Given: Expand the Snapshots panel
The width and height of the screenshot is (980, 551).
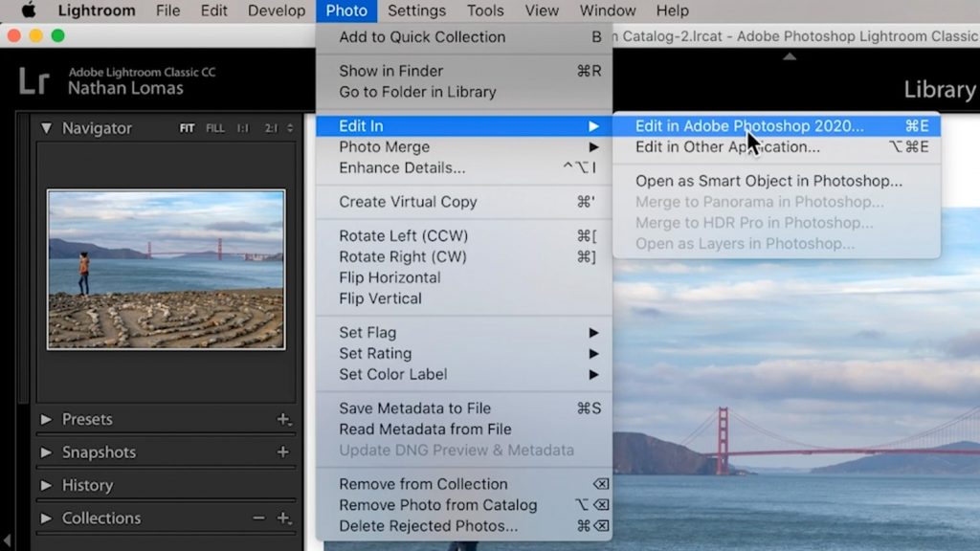Looking at the screenshot, I should (x=46, y=452).
